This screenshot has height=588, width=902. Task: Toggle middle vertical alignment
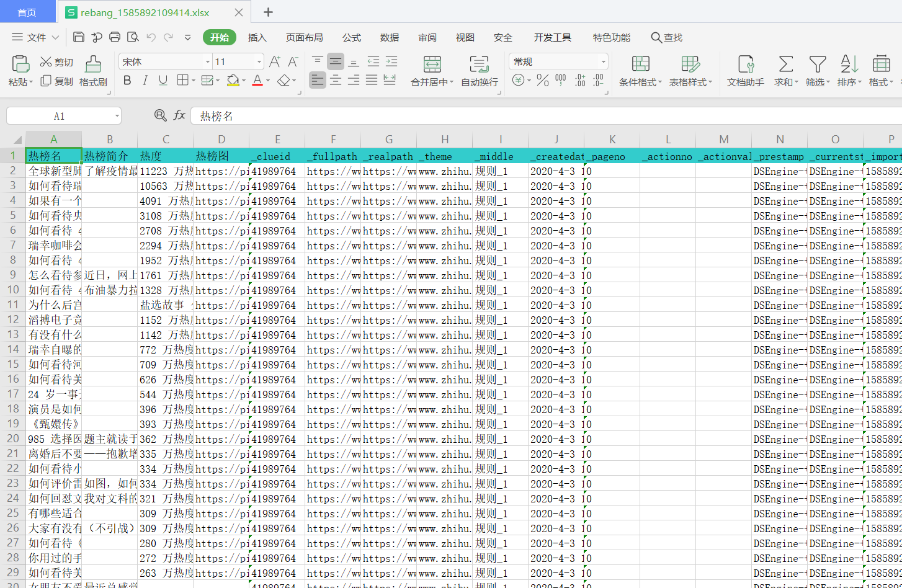coord(336,61)
